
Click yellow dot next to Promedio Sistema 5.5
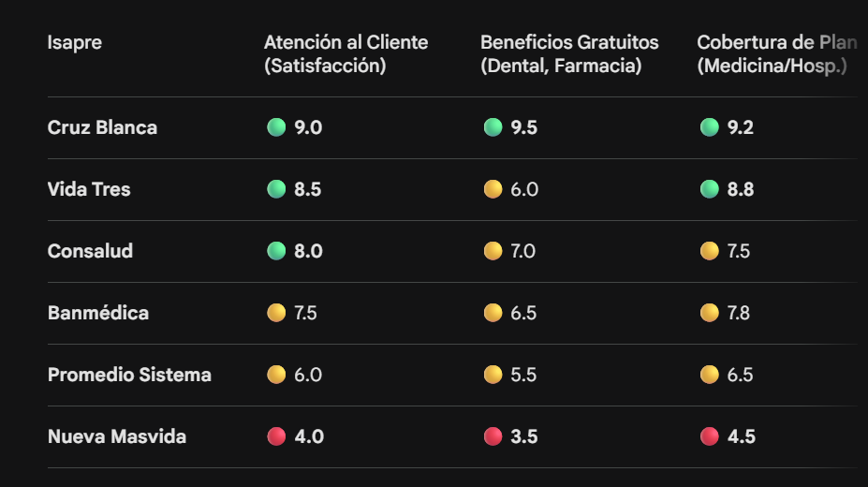click(x=493, y=375)
